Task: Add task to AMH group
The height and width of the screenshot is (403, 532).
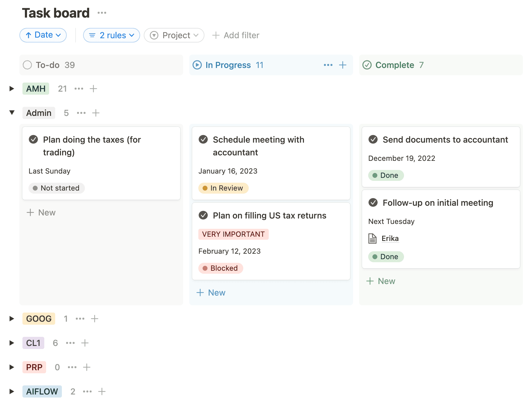Action: (x=93, y=89)
